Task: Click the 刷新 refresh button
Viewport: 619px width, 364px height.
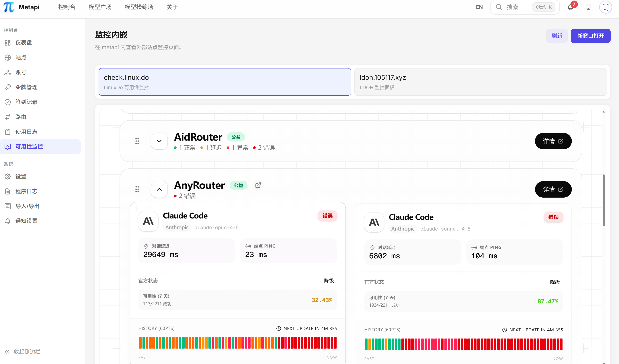Action: [557, 36]
